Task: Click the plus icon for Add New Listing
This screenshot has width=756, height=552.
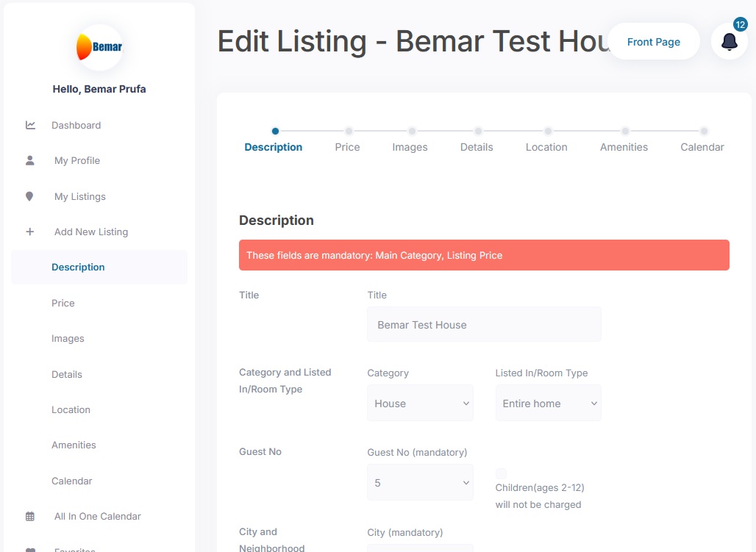Action: [x=30, y=232]
